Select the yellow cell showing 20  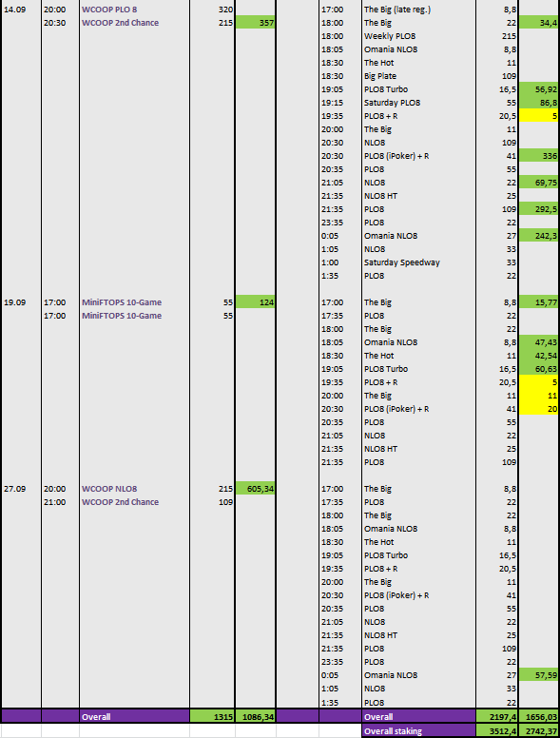(539, 409)
